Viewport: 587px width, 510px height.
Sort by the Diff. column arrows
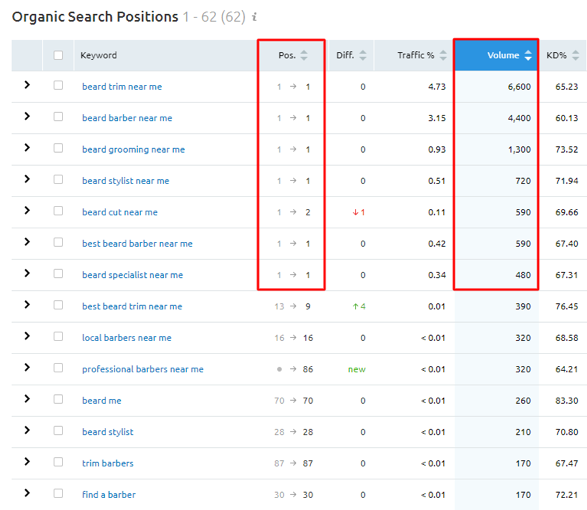363,55
